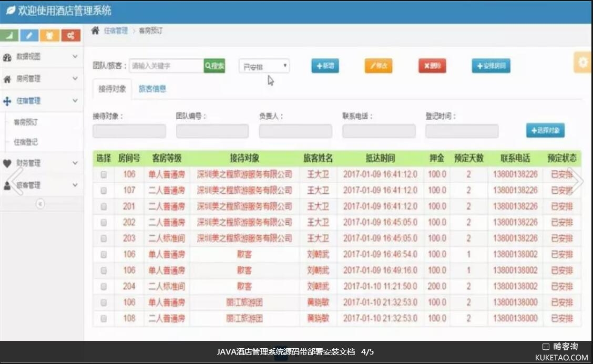Open the 已安排 status dropdown
This screenshot has height=364, width=593.
click(264, 67)
